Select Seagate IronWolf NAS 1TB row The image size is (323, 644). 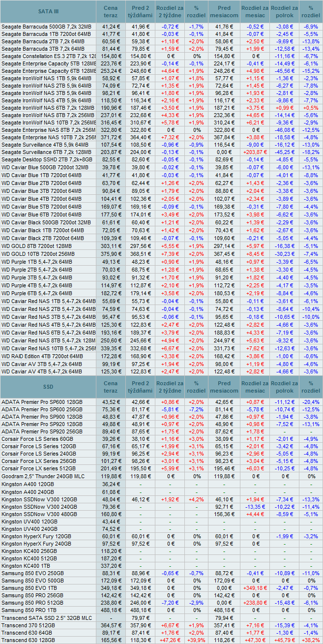pos(161,79)
